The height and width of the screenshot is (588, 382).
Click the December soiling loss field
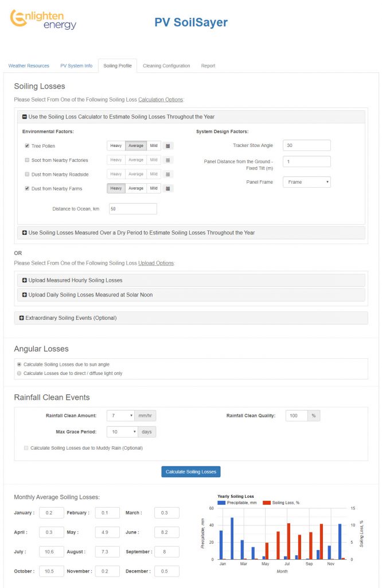167,571
